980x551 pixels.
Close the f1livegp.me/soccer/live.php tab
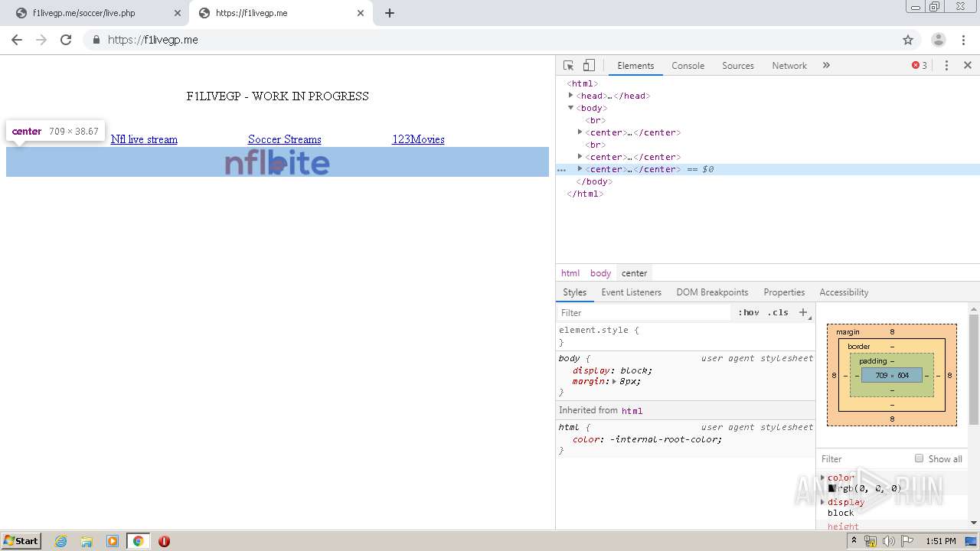point(177,13)
